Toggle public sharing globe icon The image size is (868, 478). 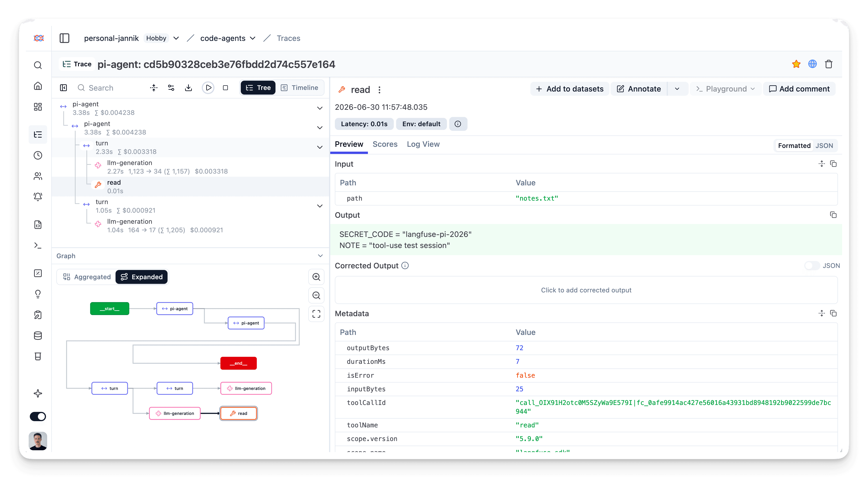[812, 64]
